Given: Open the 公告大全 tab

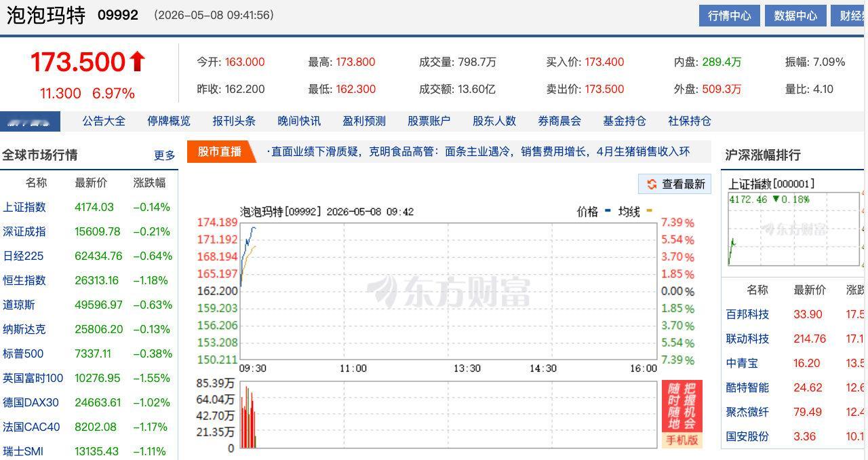Looking at the screenshot, I should (x=104, y=121).
